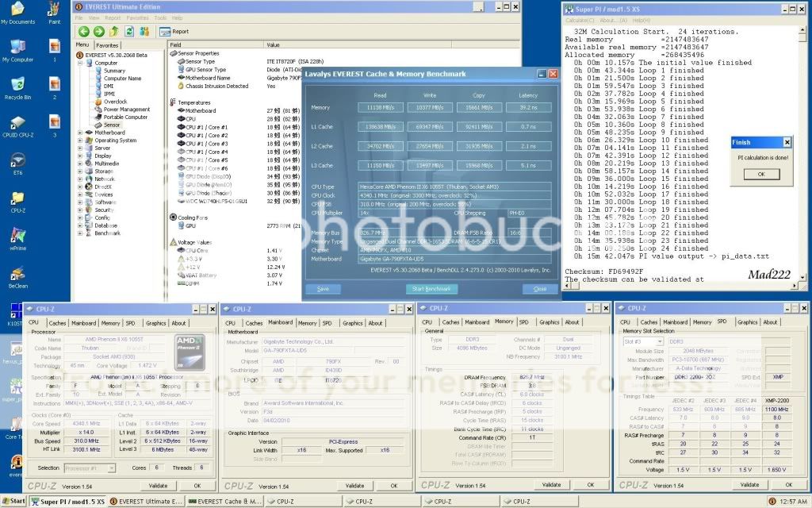Click Start Benchmark in the Cache & Memory window
812x508 pixels.
point(431,289)
